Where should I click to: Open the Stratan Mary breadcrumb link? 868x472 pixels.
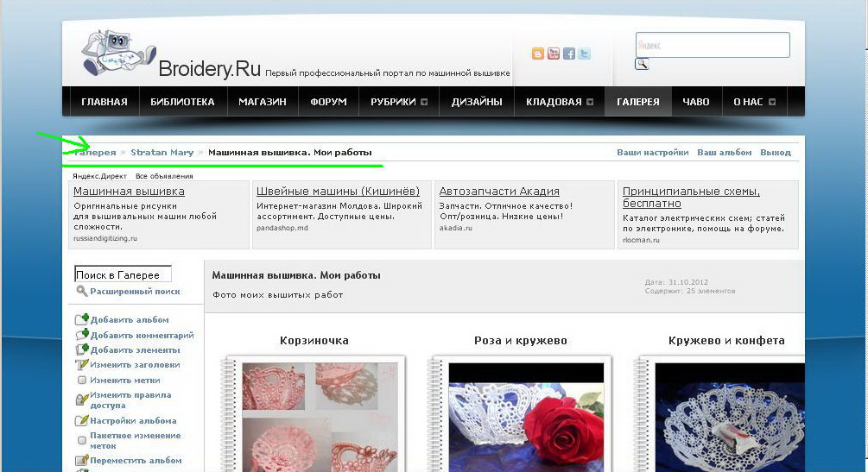162,152
